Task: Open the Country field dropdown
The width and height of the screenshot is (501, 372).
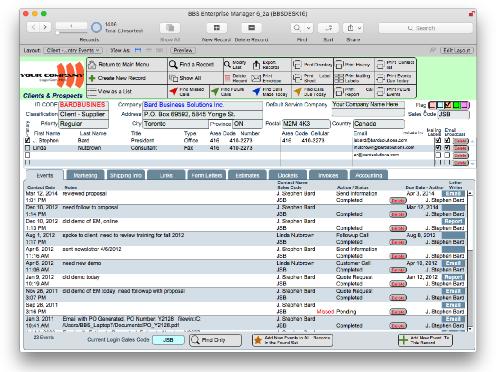Action: point(379,124)
